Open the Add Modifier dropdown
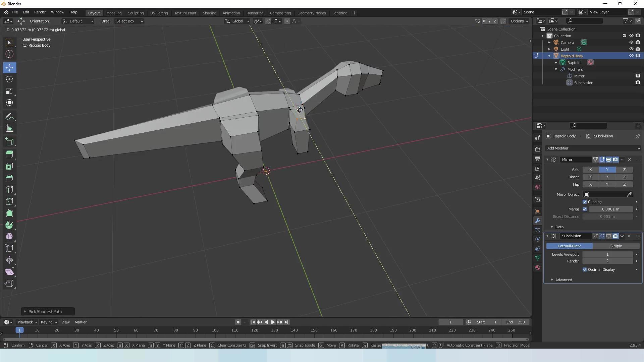Image resolution: width=644 pixels, height=362 pixels. click(x=593, y=148)
